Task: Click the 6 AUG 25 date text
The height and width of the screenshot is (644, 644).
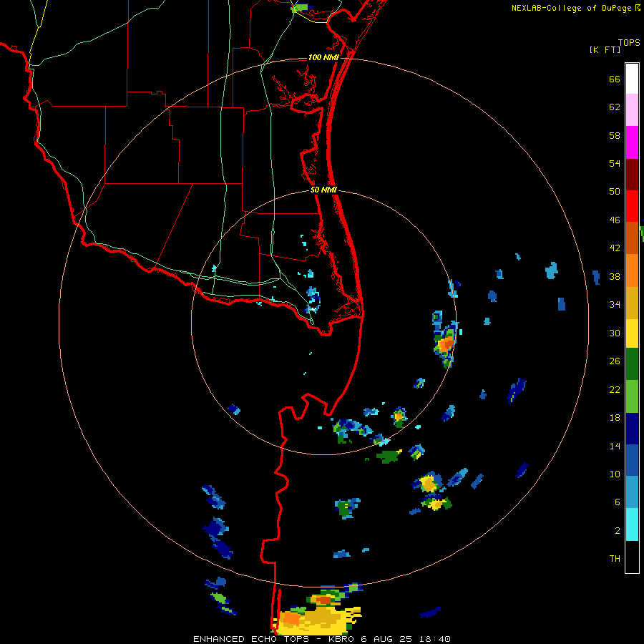Action: (388, 639)
